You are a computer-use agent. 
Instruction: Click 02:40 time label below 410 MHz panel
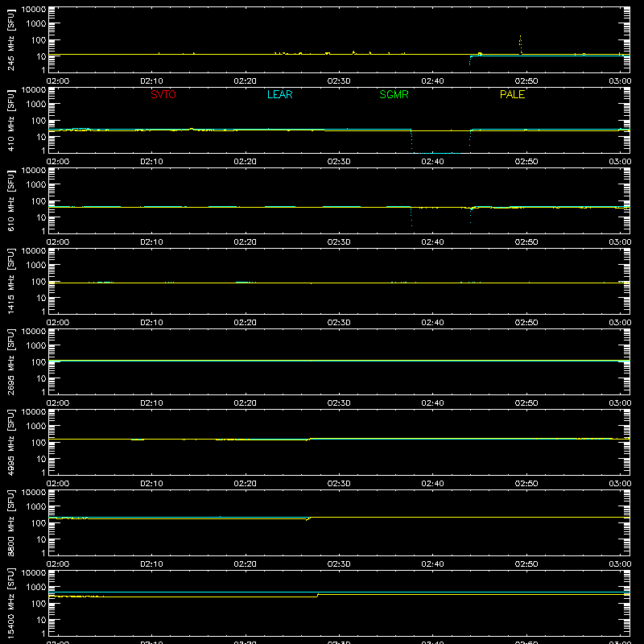tap(432, 162)
